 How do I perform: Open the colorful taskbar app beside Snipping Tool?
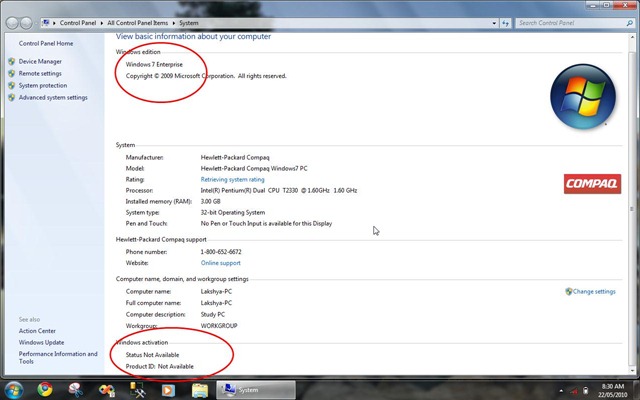pyautogui.click(x=107, y=390)
